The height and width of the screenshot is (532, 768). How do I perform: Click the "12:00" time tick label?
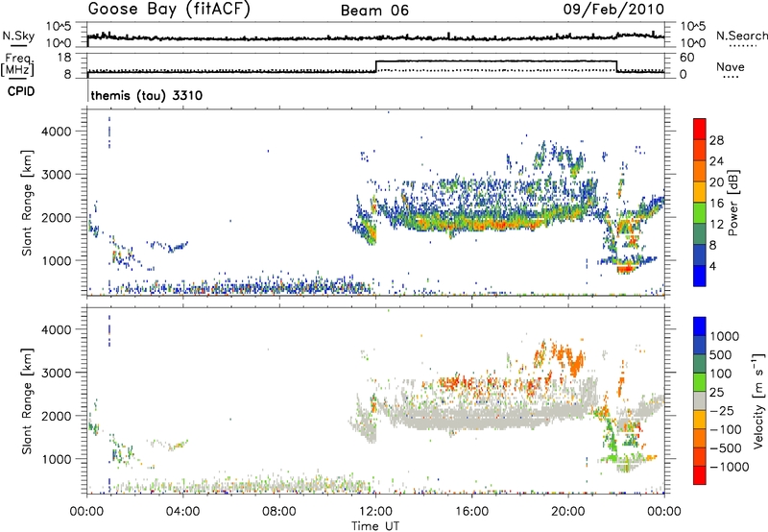(x=375, y=512)
